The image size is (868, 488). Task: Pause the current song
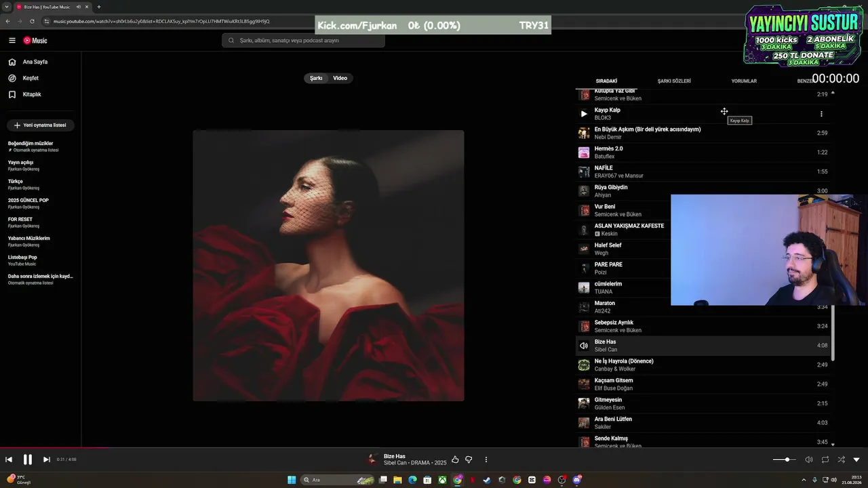[27, 460]
